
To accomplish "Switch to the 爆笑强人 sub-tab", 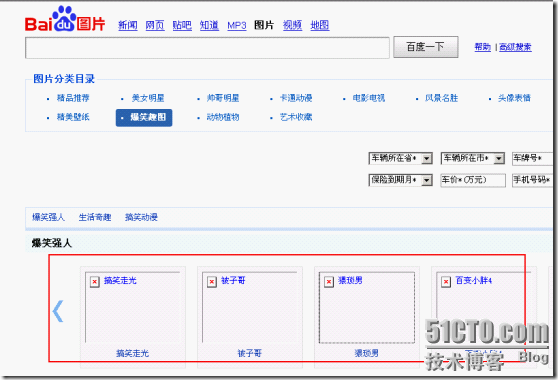I will [x=48, y=217].
